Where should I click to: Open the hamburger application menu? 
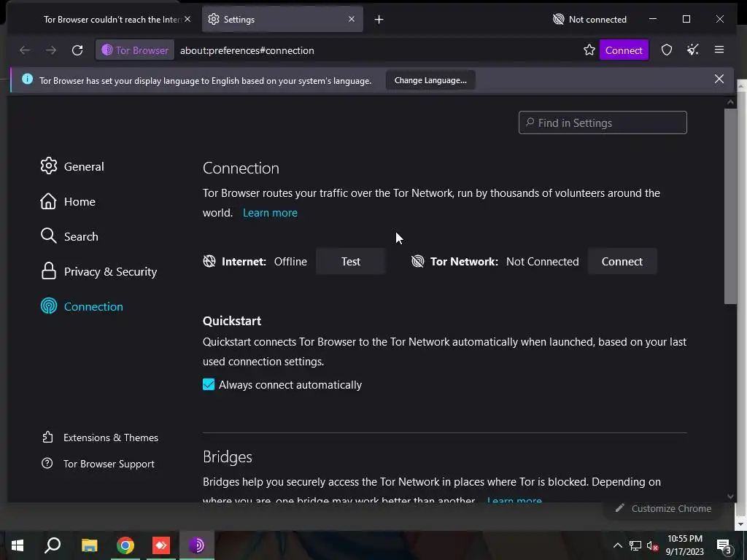[719, 50]
